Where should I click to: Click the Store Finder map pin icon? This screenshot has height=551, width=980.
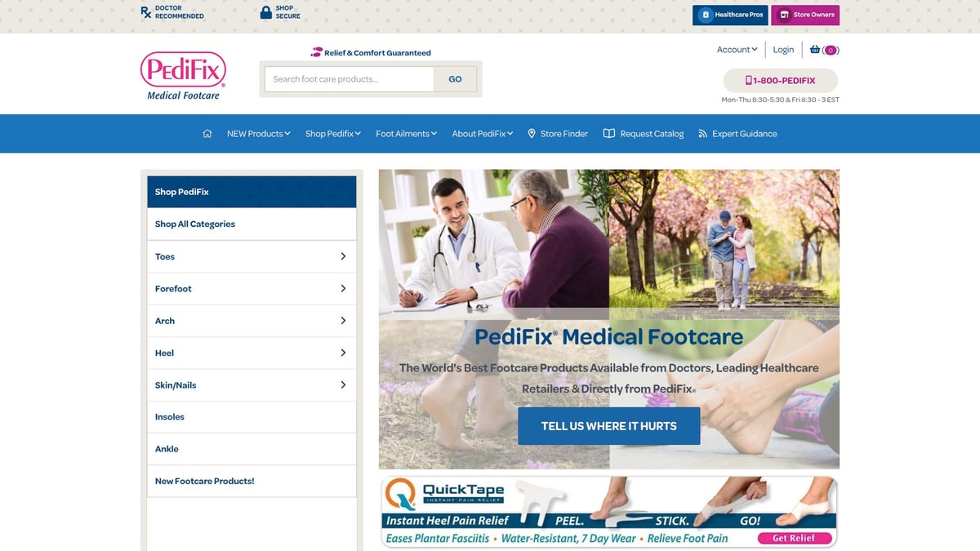point(532,134)
